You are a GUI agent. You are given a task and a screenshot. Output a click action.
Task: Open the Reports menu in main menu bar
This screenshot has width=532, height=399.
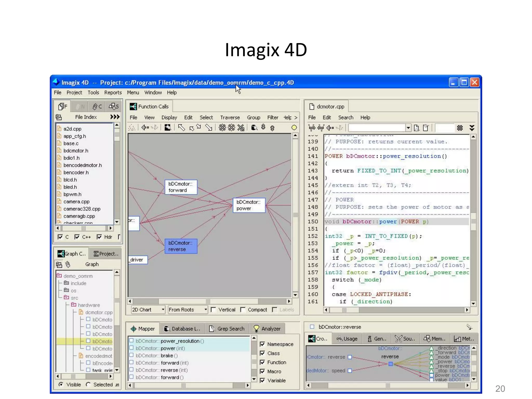(x=113, y=92)
